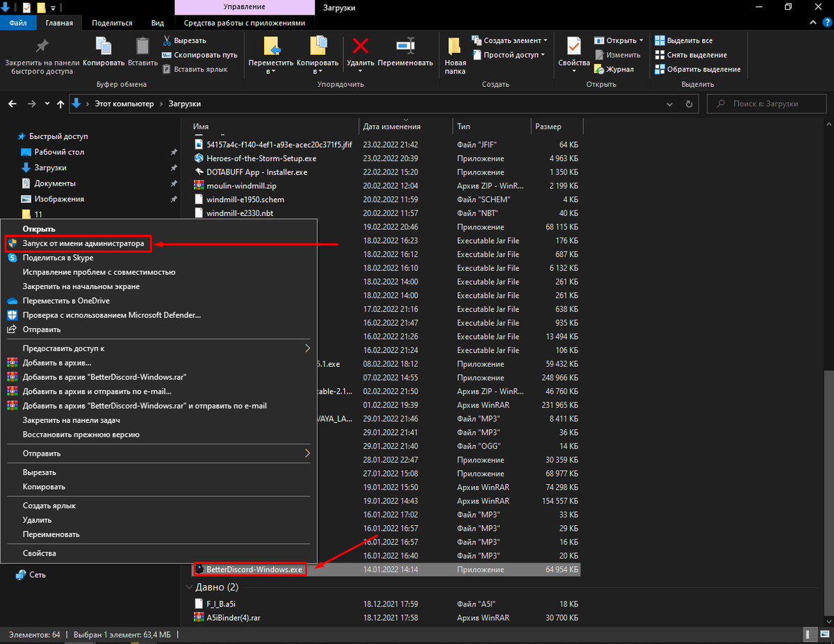The width and height of the screenshot is (834, 644).
Task: Click Этот компьютер in the address path
Action: [x=124, y=104]
